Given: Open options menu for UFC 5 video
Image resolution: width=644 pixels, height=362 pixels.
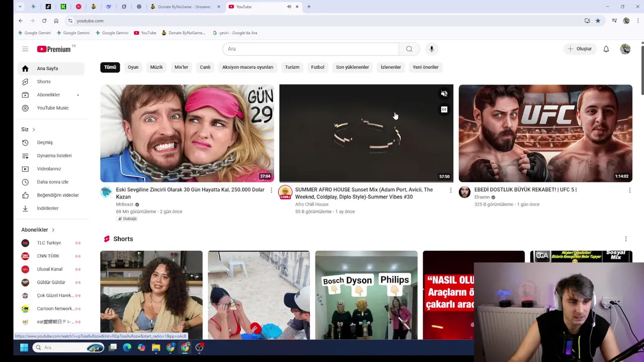Looking at the screenshot, I should point(629,190).
